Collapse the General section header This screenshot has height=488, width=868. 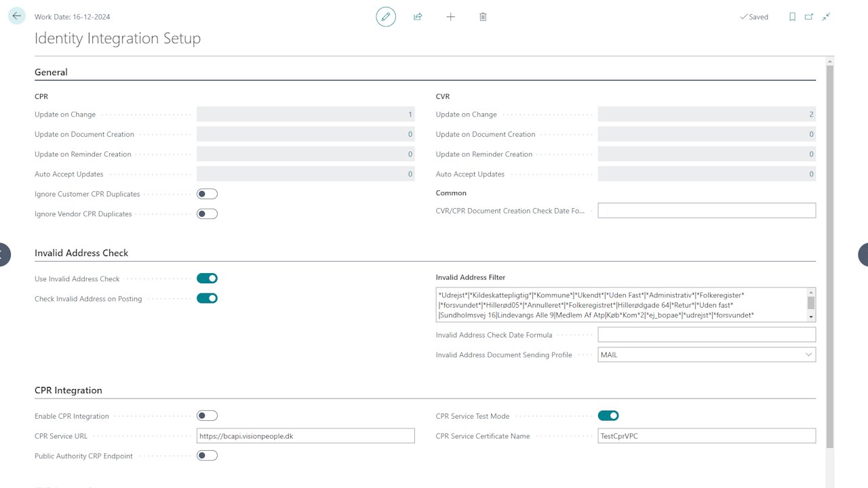pyautogui.click(x=51, y=72)
